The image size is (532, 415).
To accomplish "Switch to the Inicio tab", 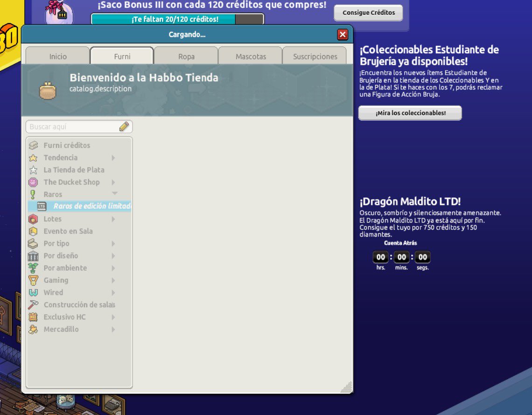I will [58, 56].
